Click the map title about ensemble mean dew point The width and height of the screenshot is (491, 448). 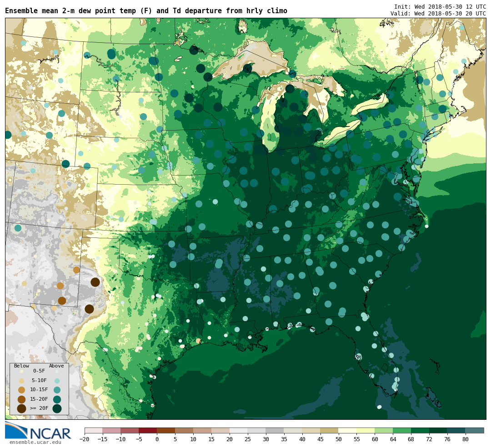[146, 11]
